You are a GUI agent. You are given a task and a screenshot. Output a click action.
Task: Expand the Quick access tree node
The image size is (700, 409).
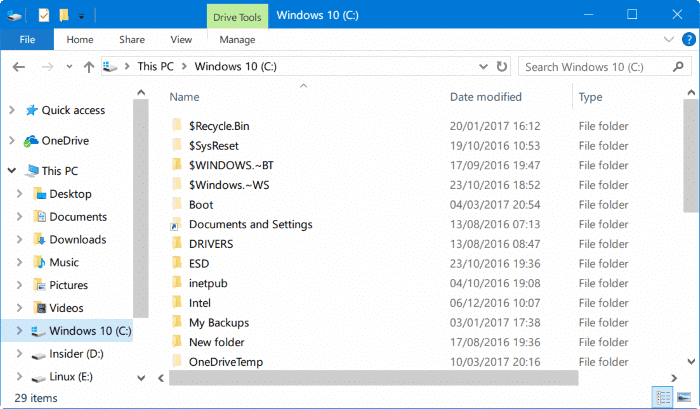click(x=12, y=110)
